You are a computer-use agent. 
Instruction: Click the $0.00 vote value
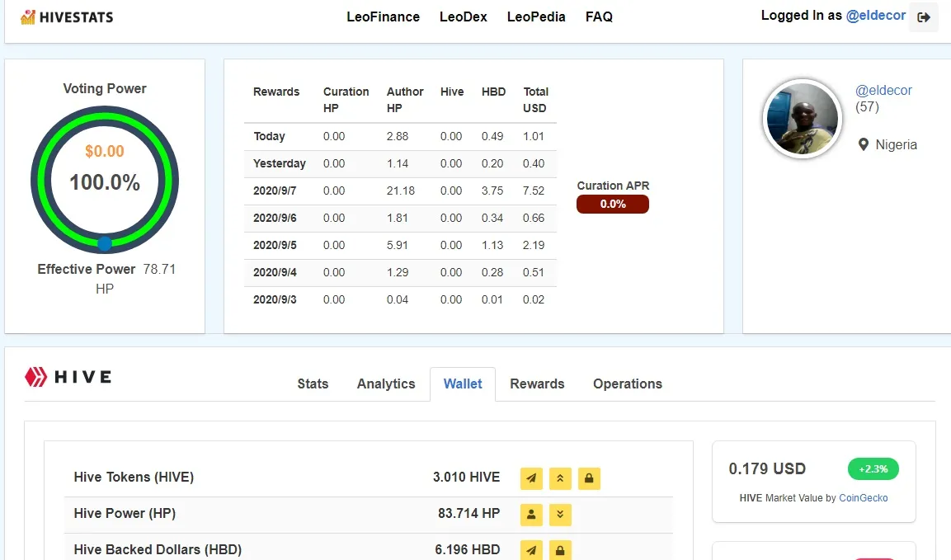pos(104,151)
